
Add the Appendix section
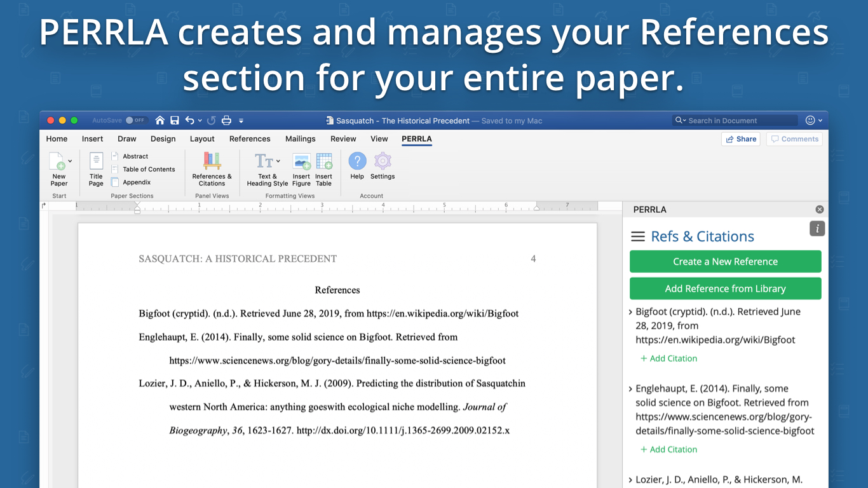(x=131, y=182)
